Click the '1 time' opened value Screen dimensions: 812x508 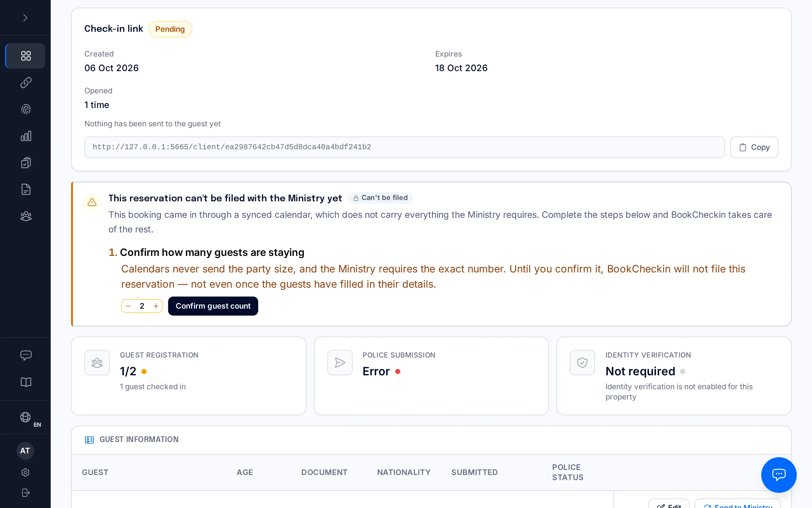97,105
